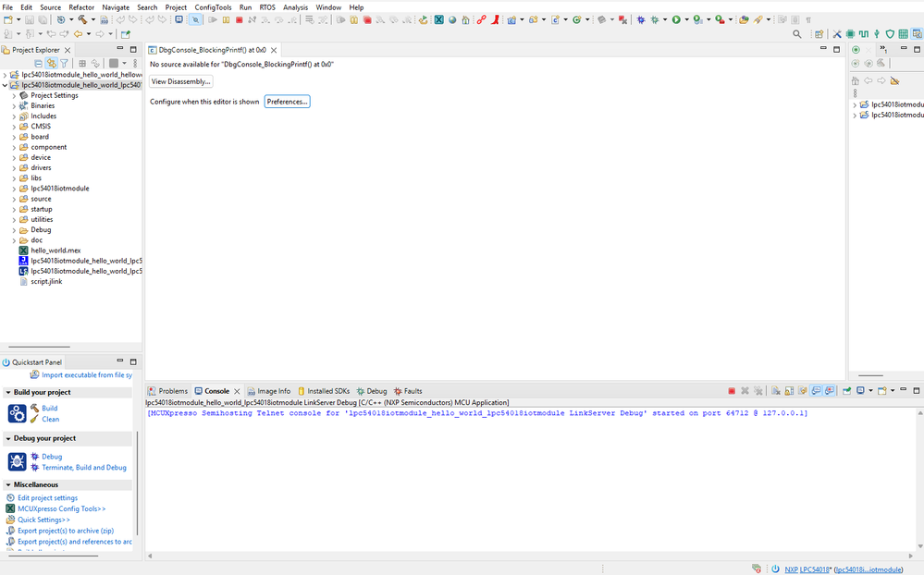Image resolution: width=924 pixels, height=575 pixels.
Task: Toggle Show Console When Standard Out Changes
Action: (816, 391)
